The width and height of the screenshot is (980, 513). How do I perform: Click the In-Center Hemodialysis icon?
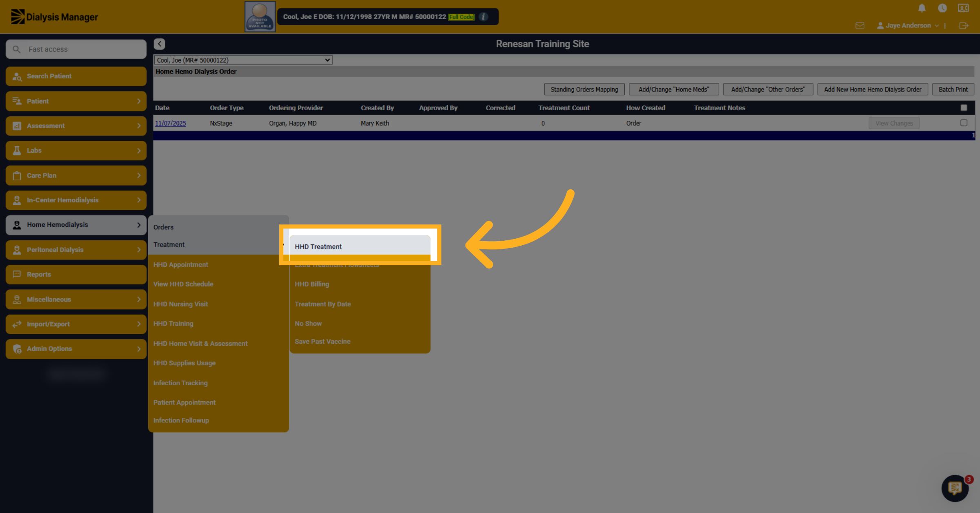(17, 200)
